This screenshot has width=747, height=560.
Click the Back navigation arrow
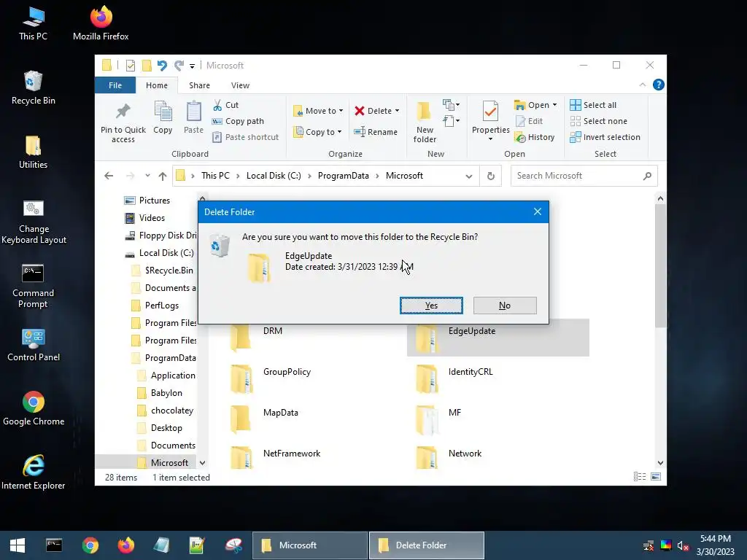pyautogui.click(x=109, y=176)
